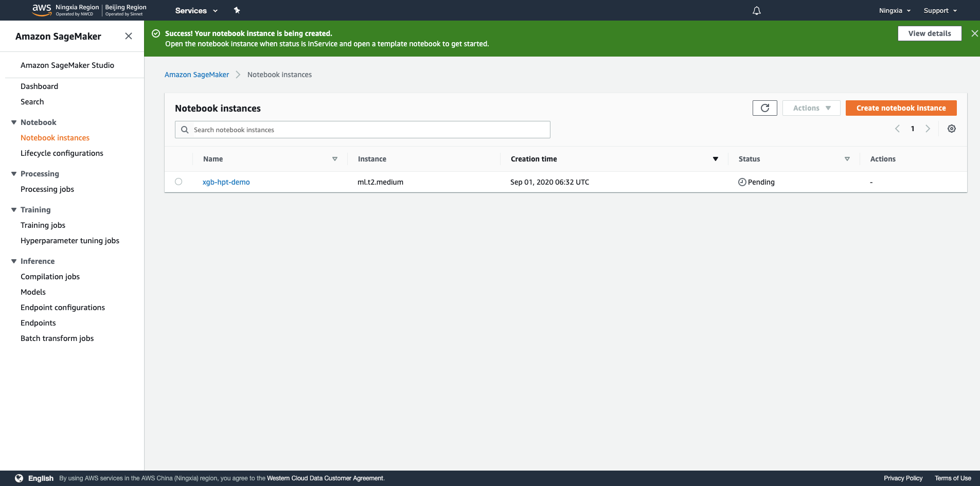Collapse the Notebook section in sidebar
The image size is (980, 486).
14,122
